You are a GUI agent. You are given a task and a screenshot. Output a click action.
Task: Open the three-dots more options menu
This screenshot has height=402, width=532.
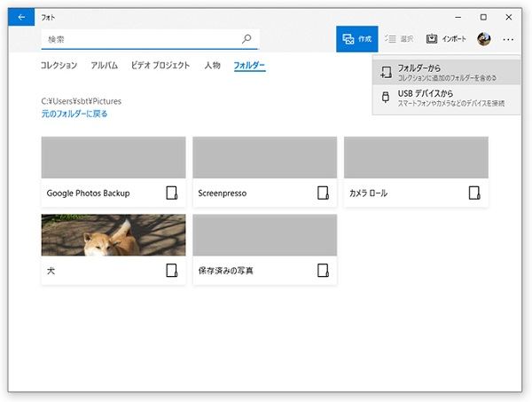[x=508, y=39]
